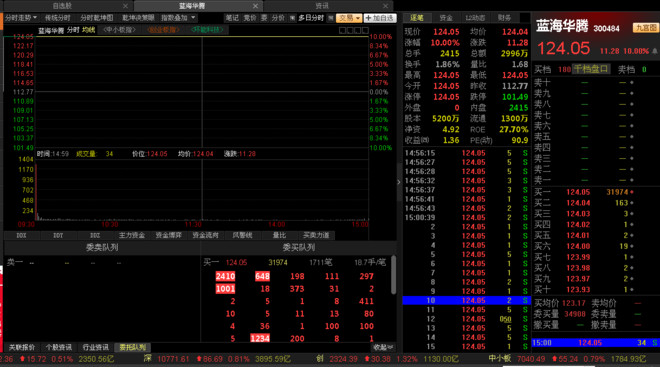Toggle the 环能科技 comparison overlay

[207, 30]
